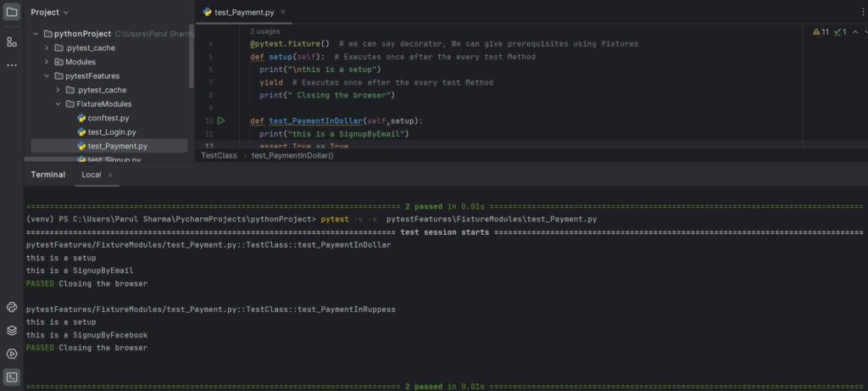The height and width of the screenshot is (391, 868).
Task: Open the Python Packages layers icon
Action: click(x=12, y=331)
